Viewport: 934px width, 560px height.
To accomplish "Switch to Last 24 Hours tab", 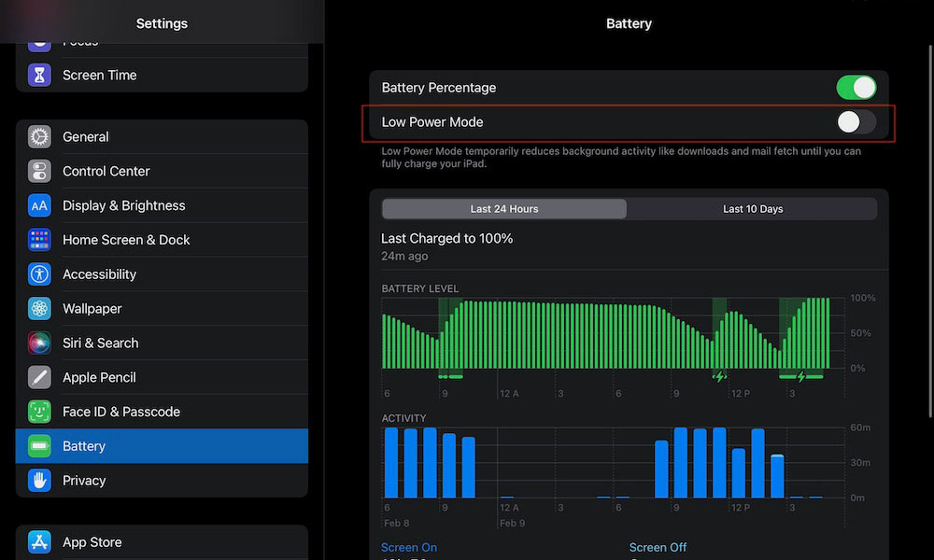I will (504, 209).
